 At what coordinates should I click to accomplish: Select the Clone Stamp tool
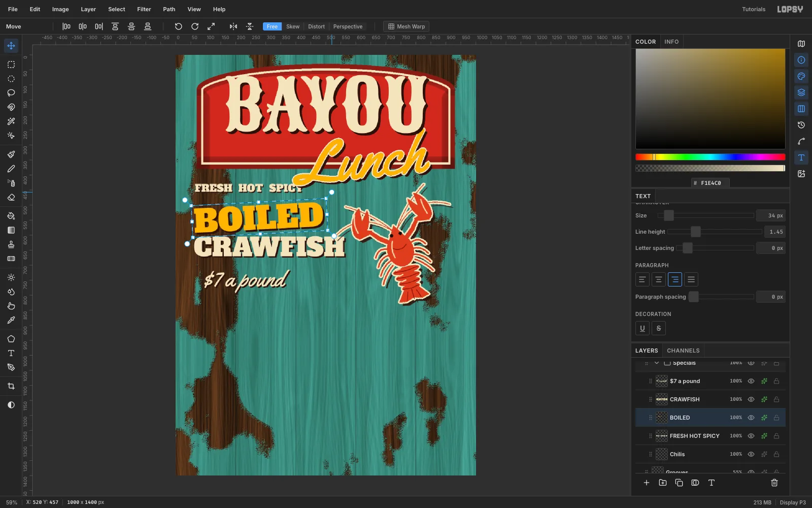point(11,244)
